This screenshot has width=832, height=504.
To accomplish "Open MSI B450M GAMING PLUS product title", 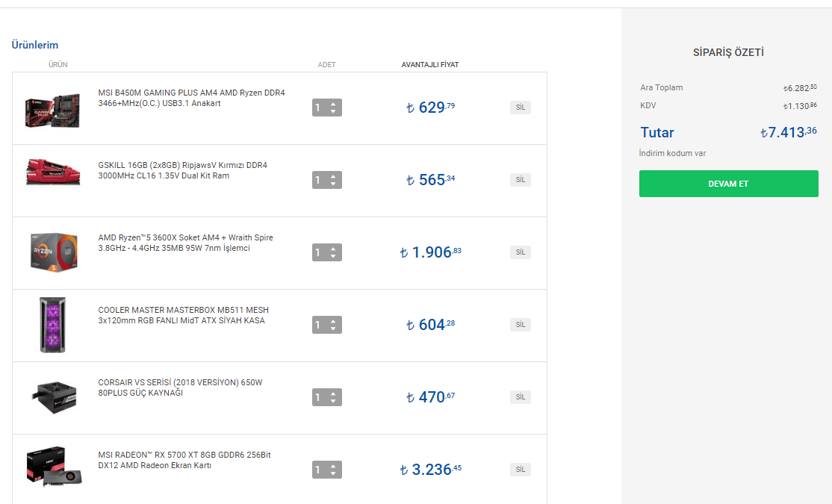I will pos(191,98).
